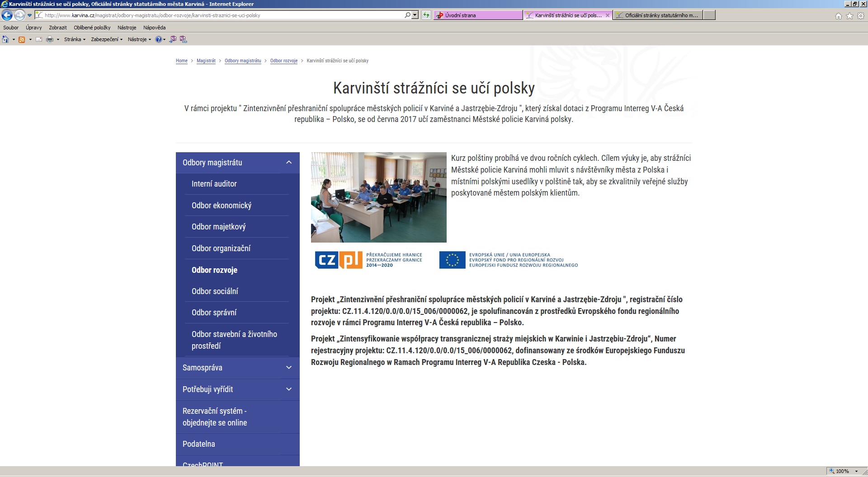Click the Read Mail envelope icon
Screen dimensions: 868x477
coord(39,39)
